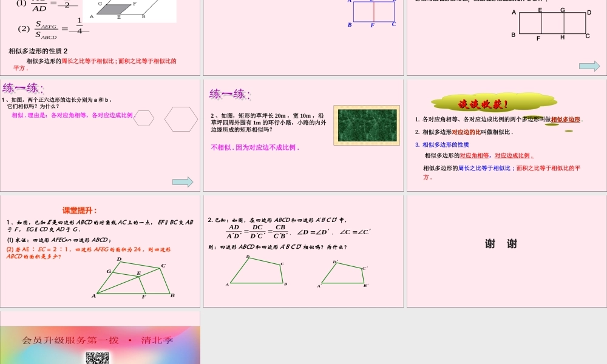This screenshot has height=364, width=607.
Task: Click the blue rectangle with red line EF
Action: coord(373,12)
